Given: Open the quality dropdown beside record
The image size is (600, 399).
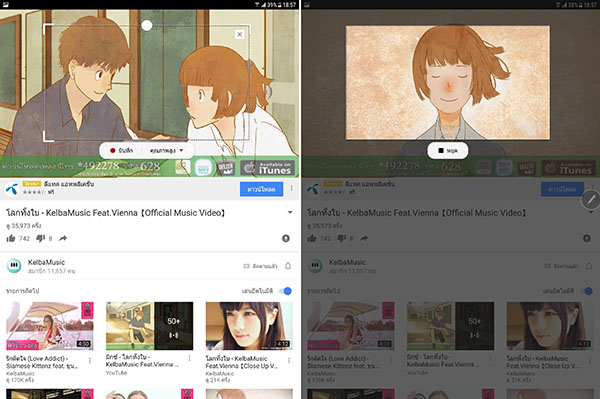Looking at the screenshot, I should click(x=166, y=151).
